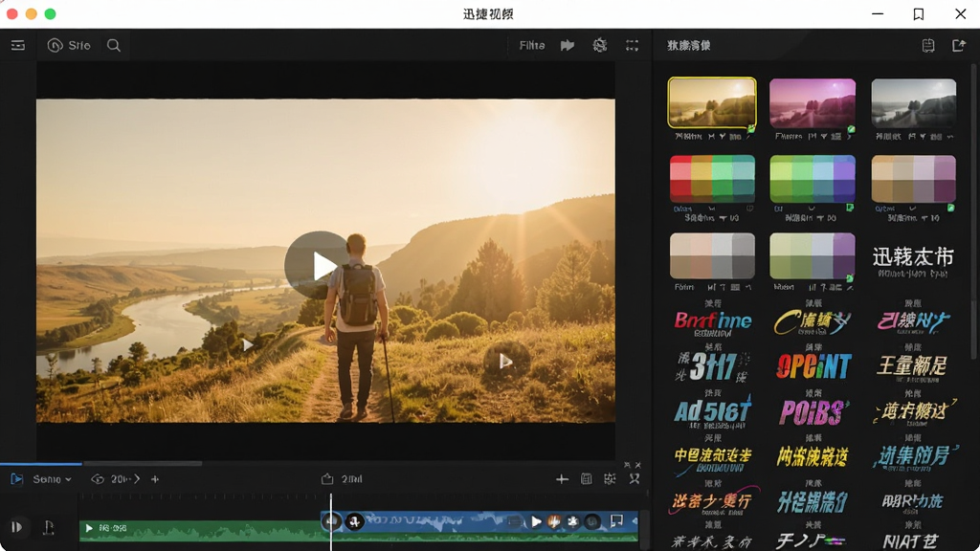The width and height of the screenshot is (980, 551).
Task: Apply the red-orange 'OPCiNT' text style
Action: (x=813, y=366)
